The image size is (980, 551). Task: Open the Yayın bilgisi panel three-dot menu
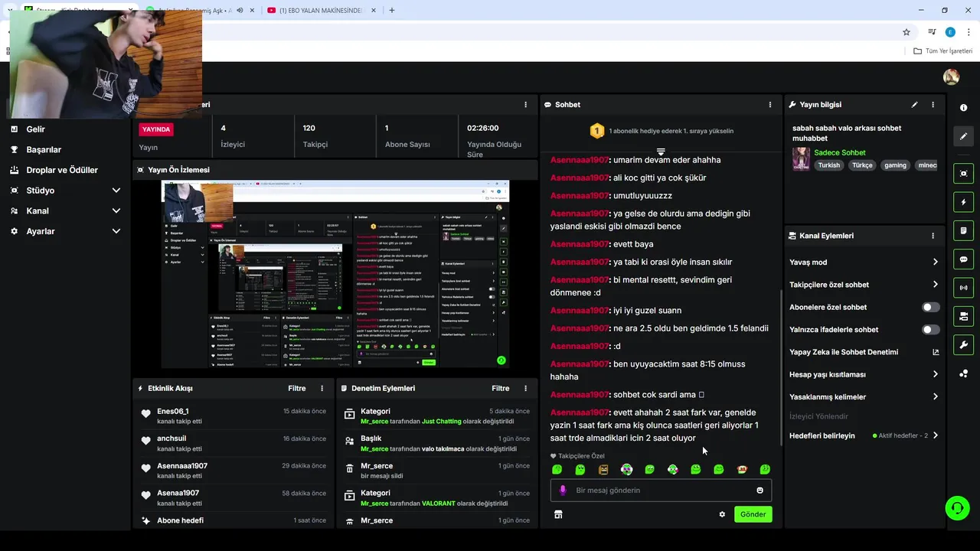933,105
